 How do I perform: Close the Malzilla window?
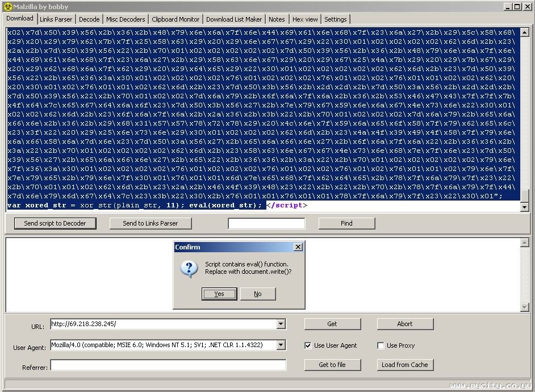tap(527, 6)
